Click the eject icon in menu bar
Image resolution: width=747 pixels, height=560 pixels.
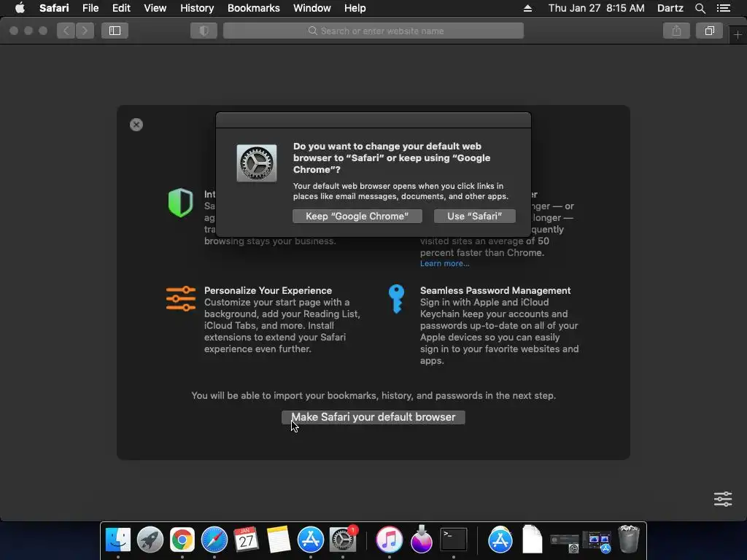(x=527, y=8)
